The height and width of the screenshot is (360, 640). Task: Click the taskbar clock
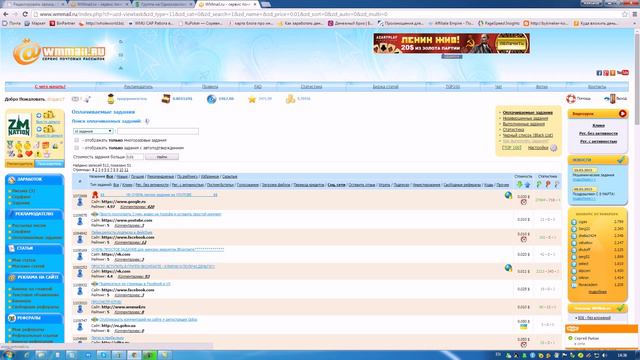click(623, 355)
